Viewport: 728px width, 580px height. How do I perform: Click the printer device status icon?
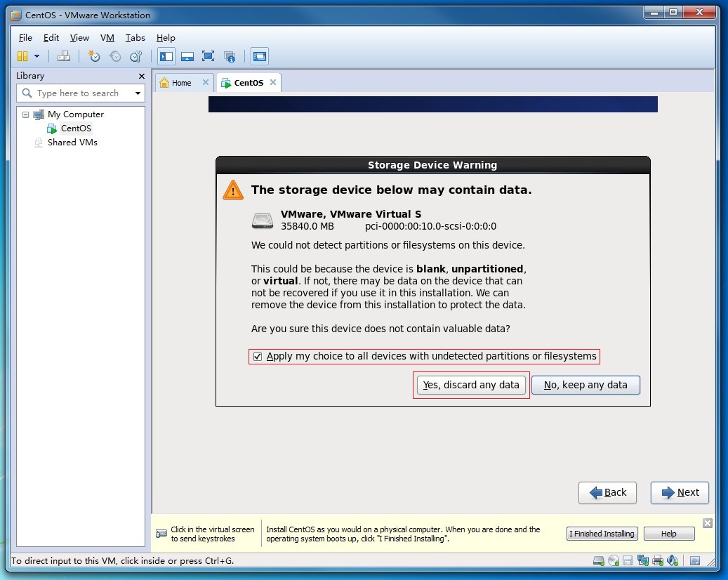[658, 560]
